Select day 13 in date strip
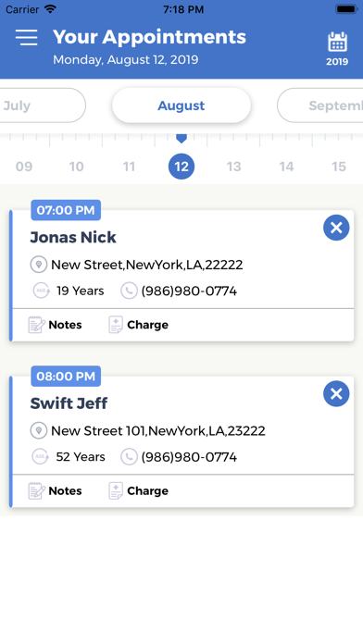This screenshot has height=644, width=363. [x=234, y=167]
